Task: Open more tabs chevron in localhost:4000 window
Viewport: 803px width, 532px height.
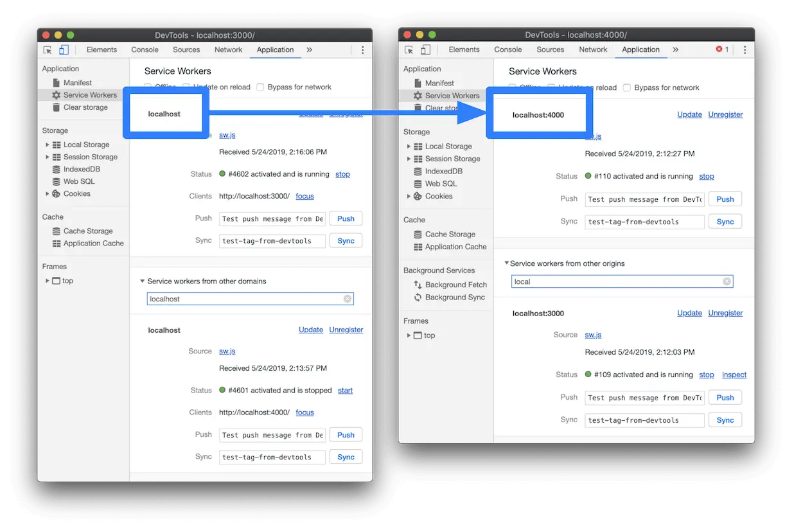Action: coord(675,49)
